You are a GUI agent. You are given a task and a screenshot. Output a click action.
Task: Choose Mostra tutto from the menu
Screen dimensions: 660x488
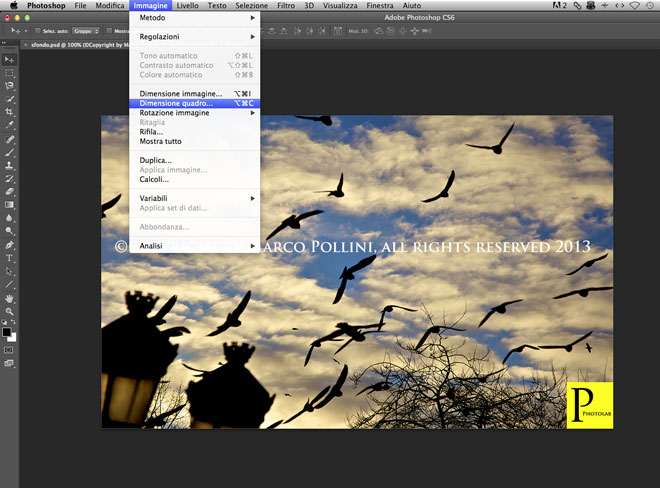pyautogui.click(x=194, y=141)
